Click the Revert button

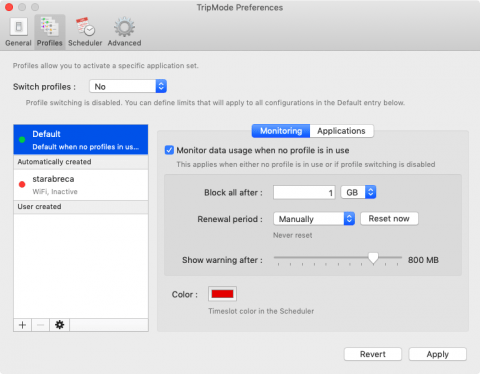(373, 354)
